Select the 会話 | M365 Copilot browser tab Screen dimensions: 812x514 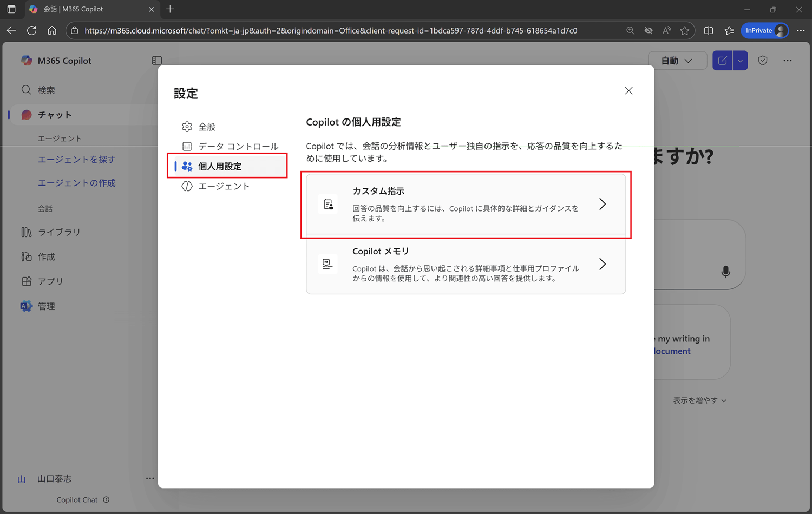click(92, 9)
